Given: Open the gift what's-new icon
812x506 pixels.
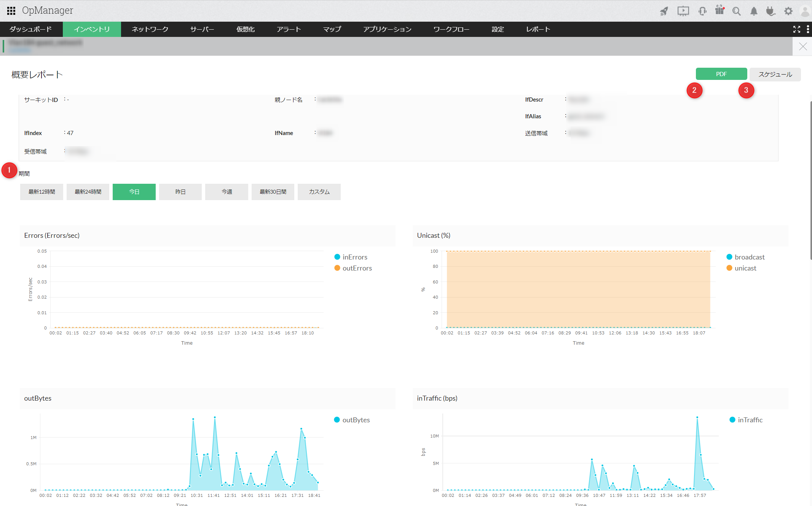Looking at the screenshot, I should pyautogui.click(x=719, y=10).
